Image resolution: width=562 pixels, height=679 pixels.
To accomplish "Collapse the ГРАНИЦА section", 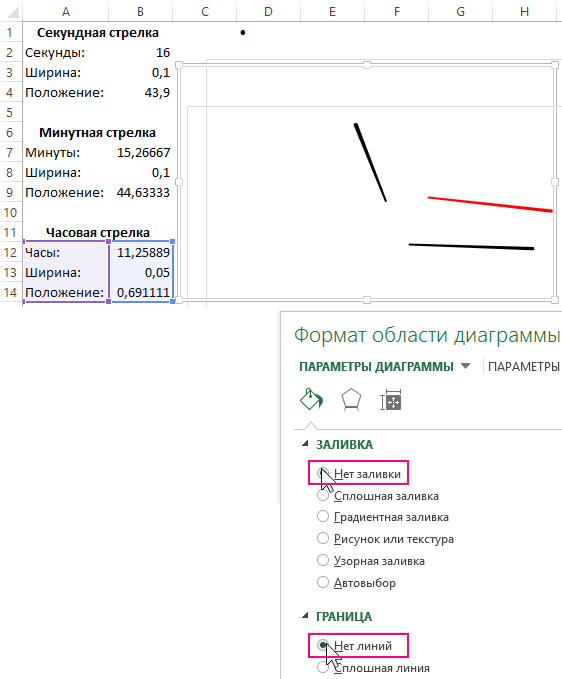I will [x=306, y=615].
